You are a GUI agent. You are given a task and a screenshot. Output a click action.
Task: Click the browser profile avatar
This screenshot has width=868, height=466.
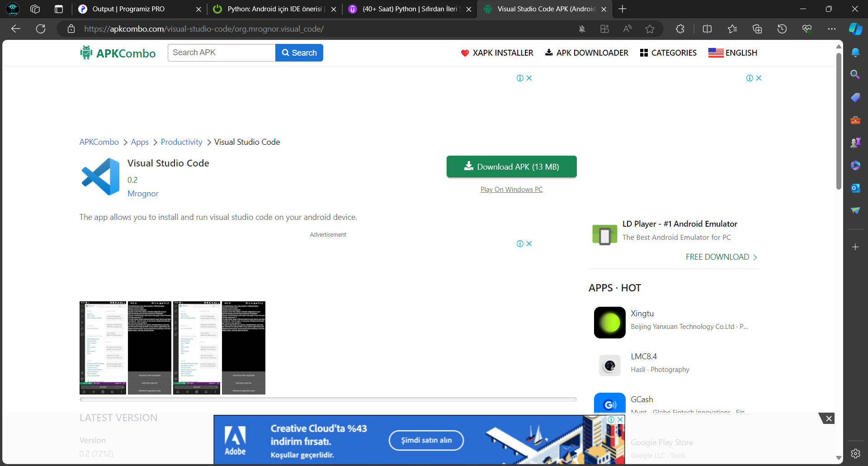coord(13,9)
